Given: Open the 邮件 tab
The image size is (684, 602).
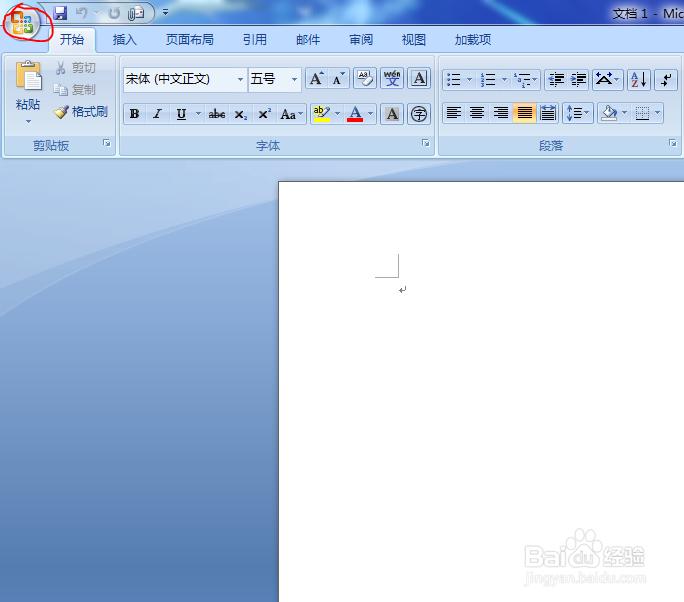Looking at the screenshot, I should (308, 40).
